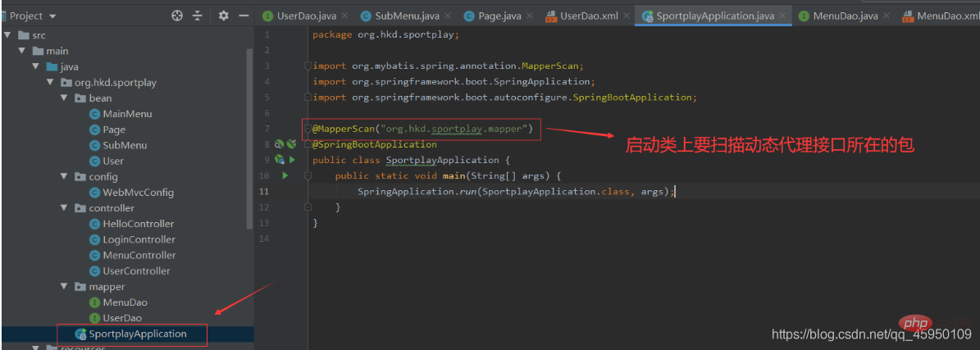Collapse the src folder
The image size is (980, 350).
point(8,35)
